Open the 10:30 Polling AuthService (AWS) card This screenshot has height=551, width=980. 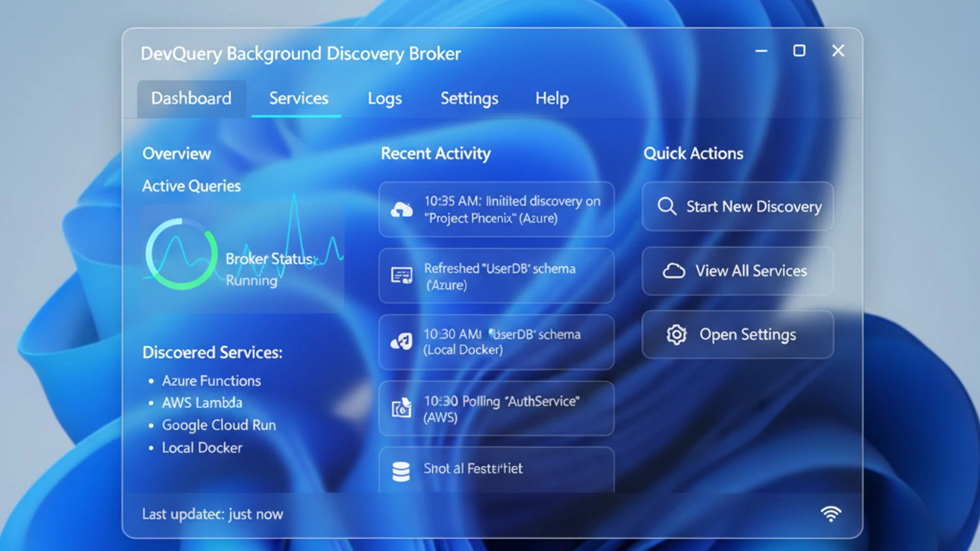coord(496,409)
